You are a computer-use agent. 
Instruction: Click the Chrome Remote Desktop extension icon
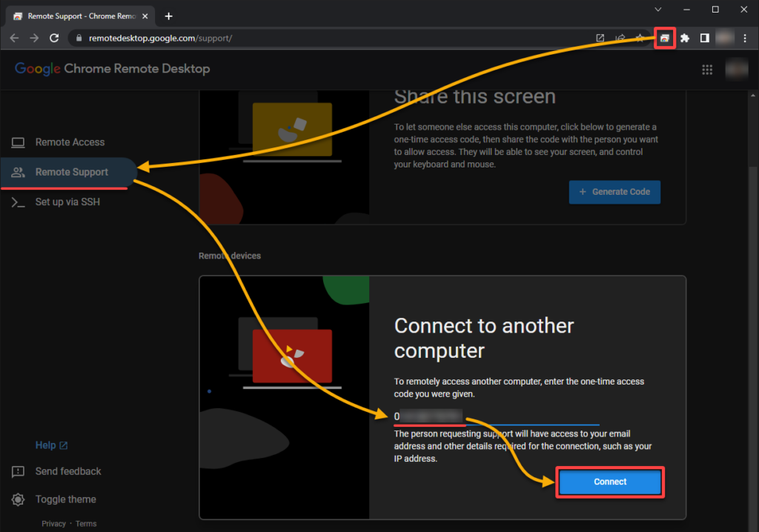[664, 38]
